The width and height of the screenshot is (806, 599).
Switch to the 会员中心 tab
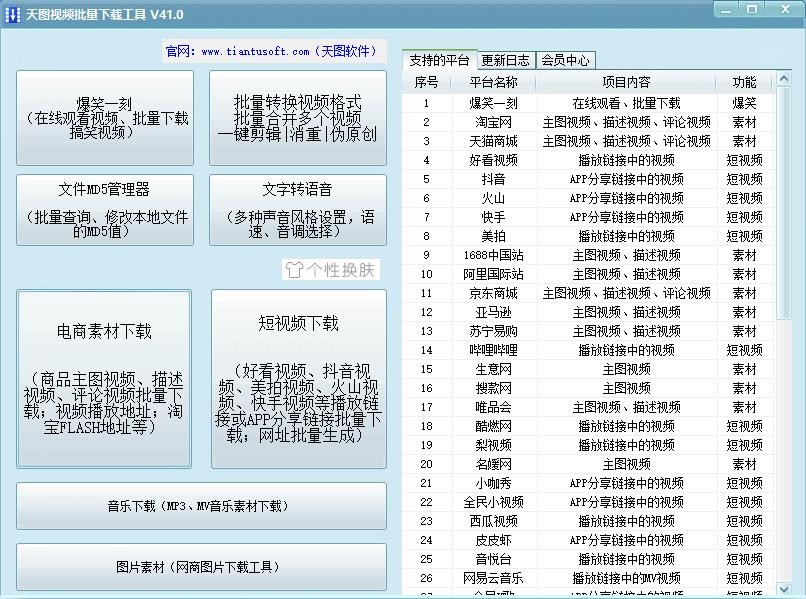[565, 60]
